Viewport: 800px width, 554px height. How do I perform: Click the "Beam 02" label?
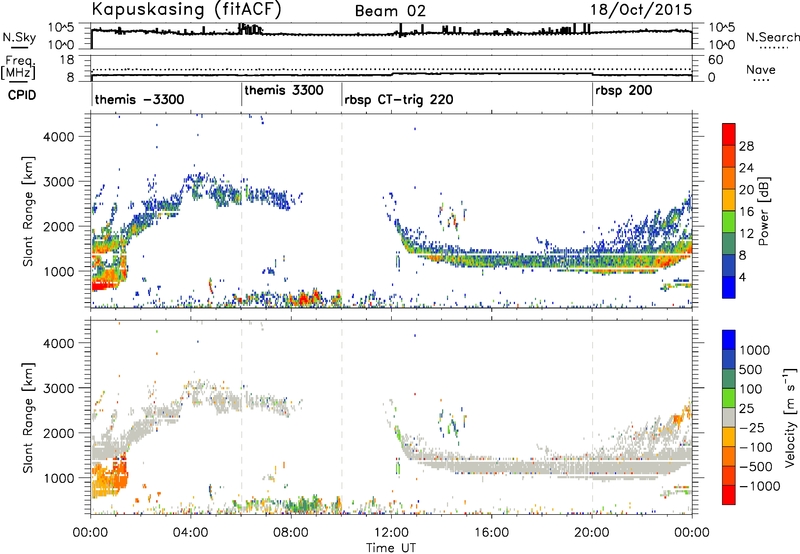click(390, 11)
